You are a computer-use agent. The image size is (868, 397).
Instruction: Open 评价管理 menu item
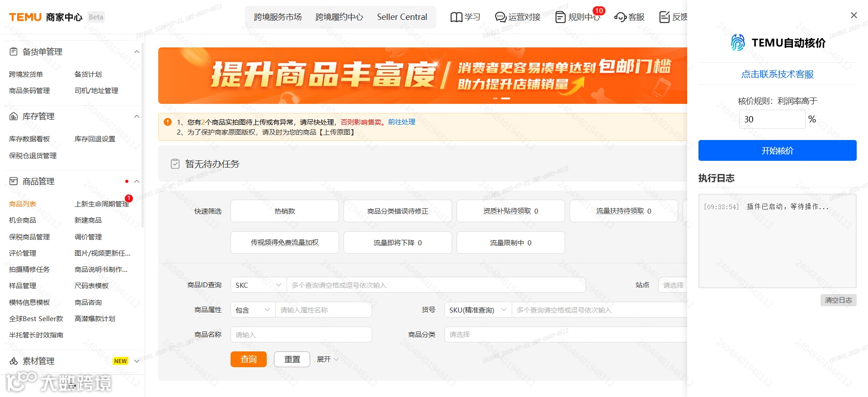click(23, 253)
